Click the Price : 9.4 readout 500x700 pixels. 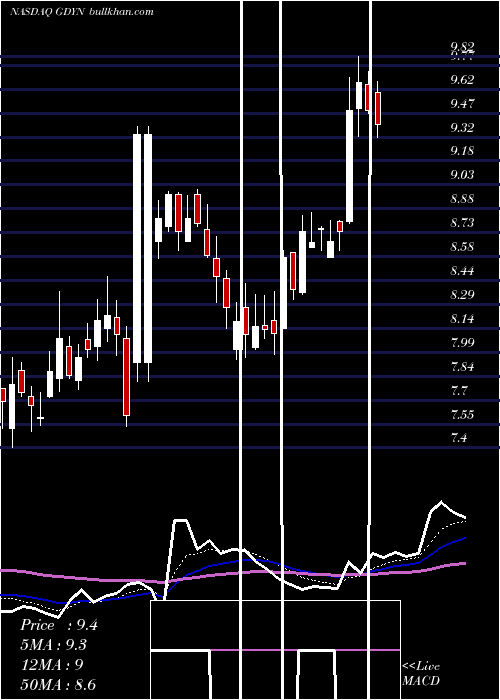click(x=58, y=625)
